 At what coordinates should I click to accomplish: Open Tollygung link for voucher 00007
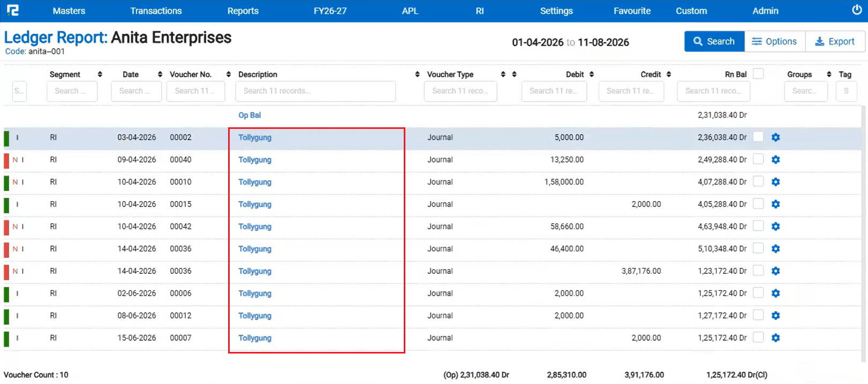(255, 338)
